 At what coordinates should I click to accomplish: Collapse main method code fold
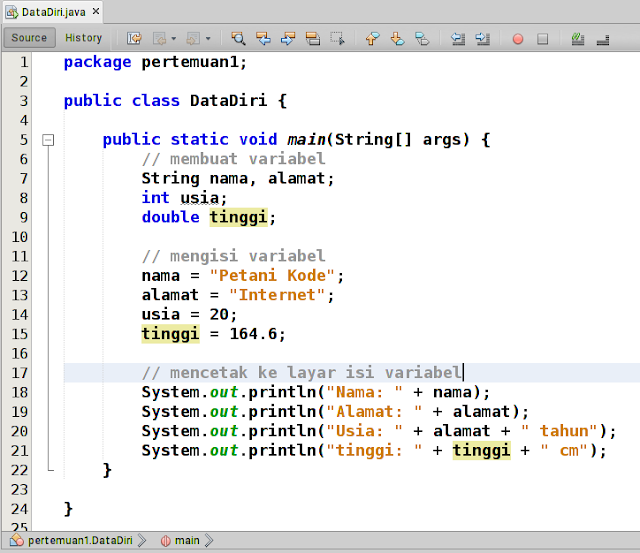pyautogui.click(x=48, y=140)
